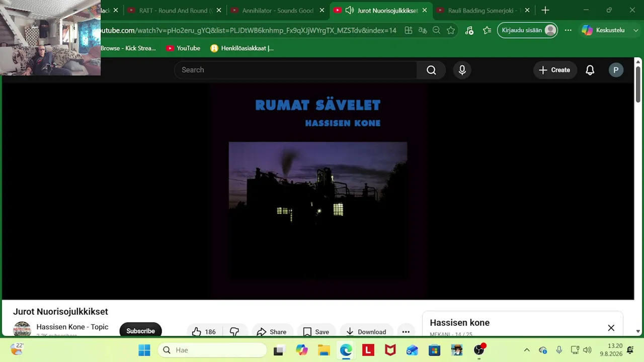Open the Windows Start menu
The width and height of the screenshot is (644, 362).
(x=144, y=350)
